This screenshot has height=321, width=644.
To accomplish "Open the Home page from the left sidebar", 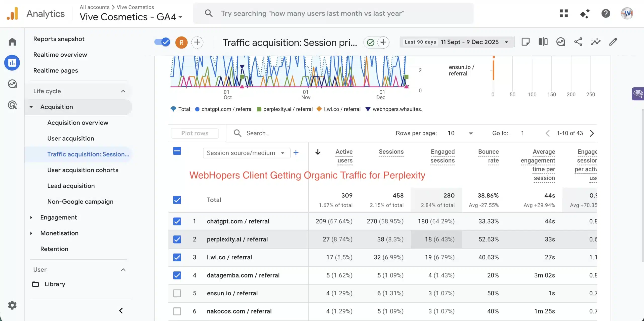I will 12,42.
